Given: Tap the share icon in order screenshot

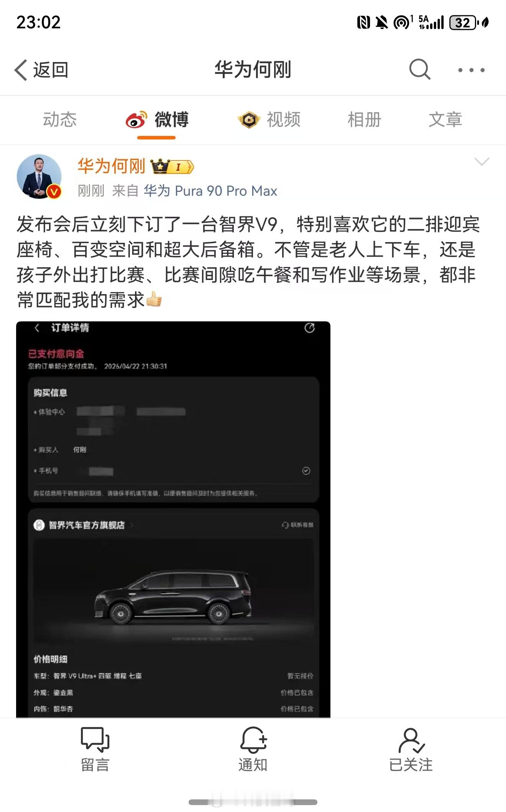Looking at the screenshot, I should (x=310, y=328).
